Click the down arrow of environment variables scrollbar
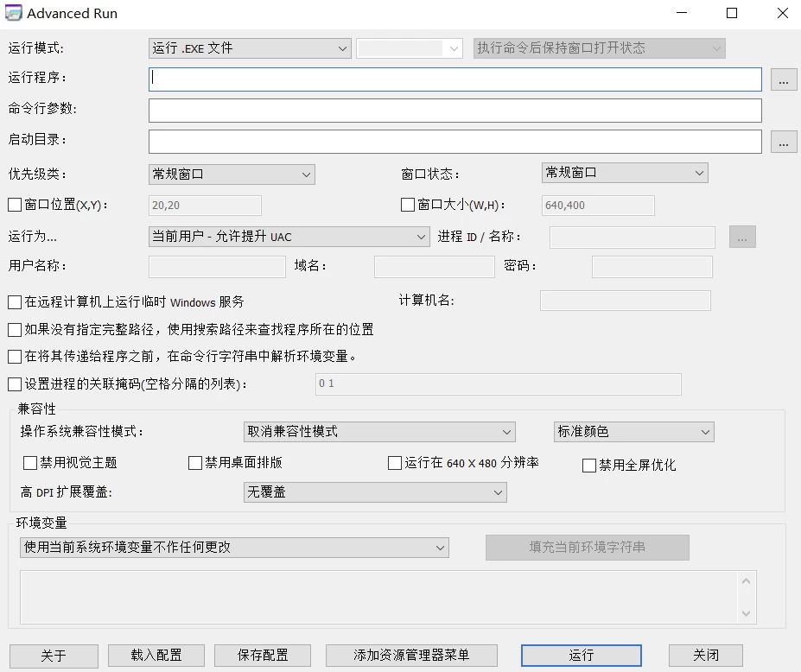801x672 pixels. tap(747, 612)
